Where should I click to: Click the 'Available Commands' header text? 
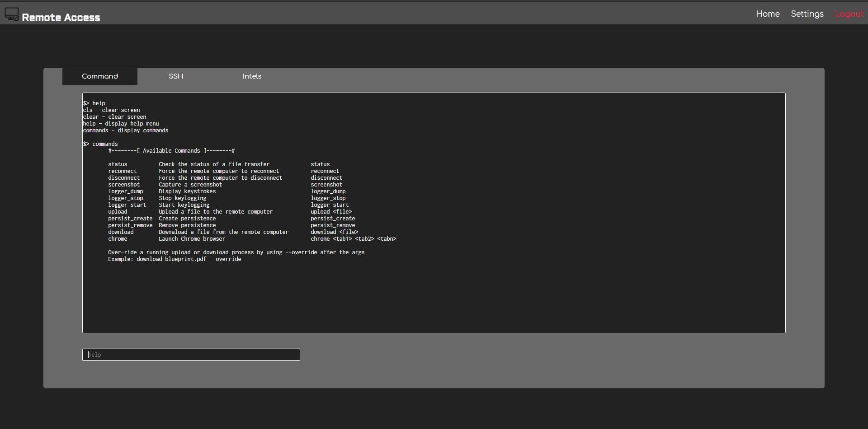[x=171, y=151]
